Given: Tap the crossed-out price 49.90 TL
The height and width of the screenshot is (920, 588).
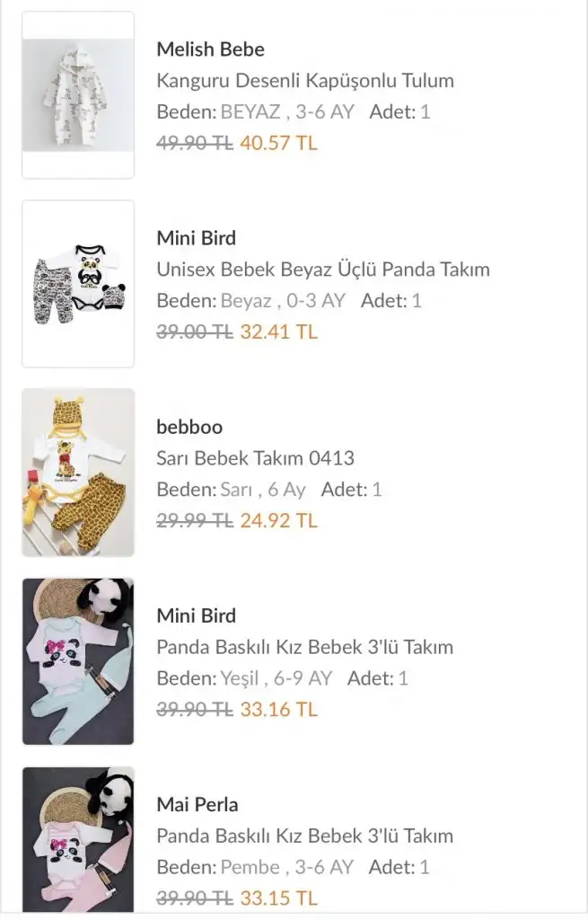Looking at the screenshot, I should (195, 143).
